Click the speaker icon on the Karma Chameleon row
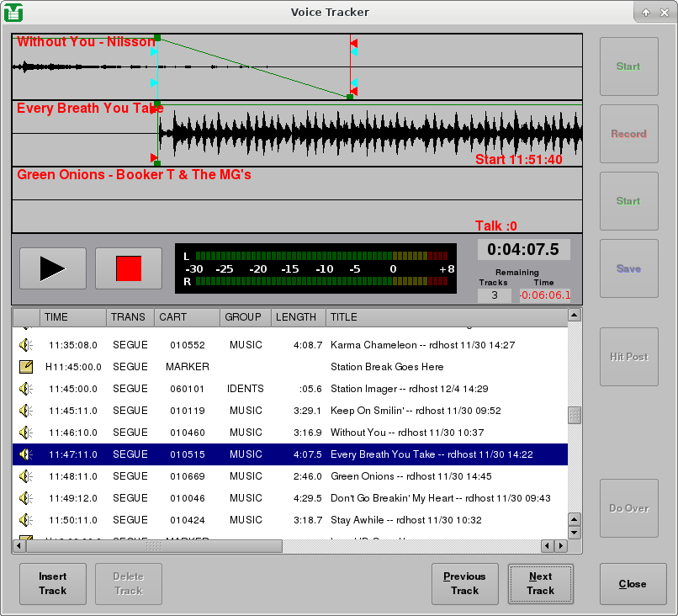The height and width of the screenshot is (616, 678). click(x=25, y=344)
